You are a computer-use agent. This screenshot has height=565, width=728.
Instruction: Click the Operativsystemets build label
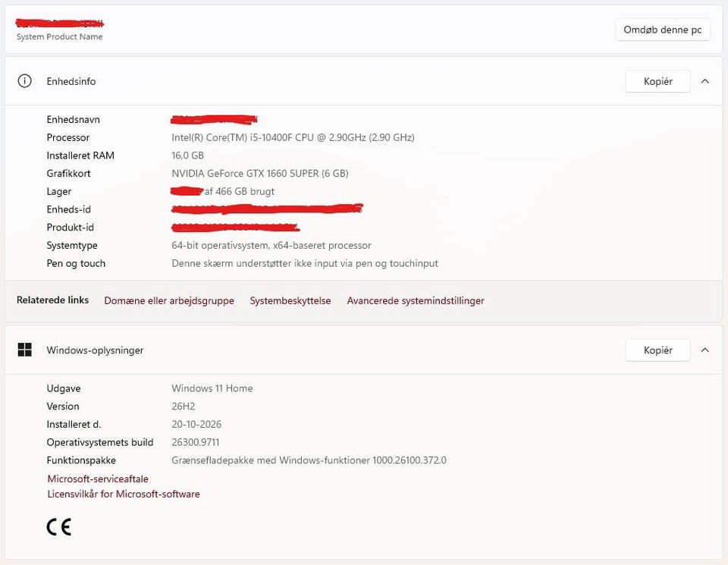(x=100, y=442)
